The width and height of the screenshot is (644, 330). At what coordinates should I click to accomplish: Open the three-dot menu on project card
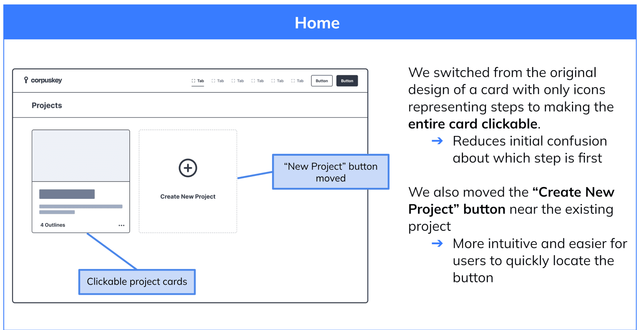point(121,225)
